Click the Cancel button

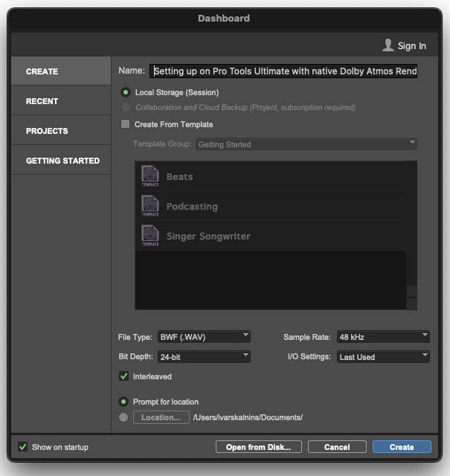coord(337,447)
